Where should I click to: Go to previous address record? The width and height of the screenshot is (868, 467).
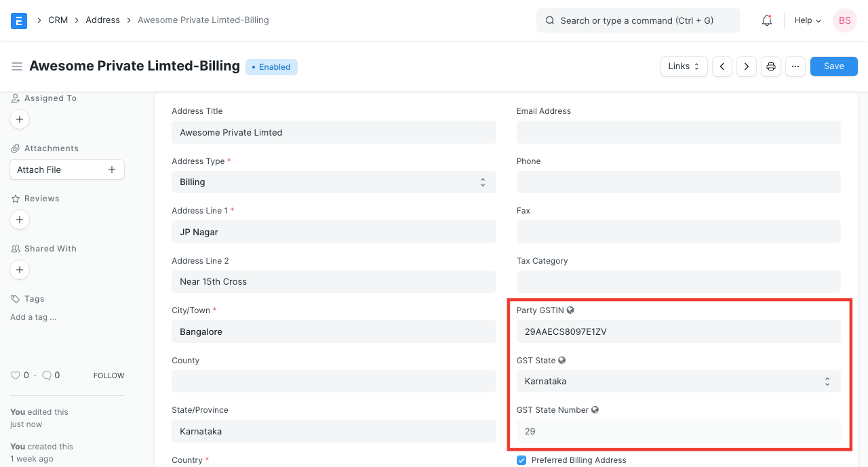[x=722, y=66]
